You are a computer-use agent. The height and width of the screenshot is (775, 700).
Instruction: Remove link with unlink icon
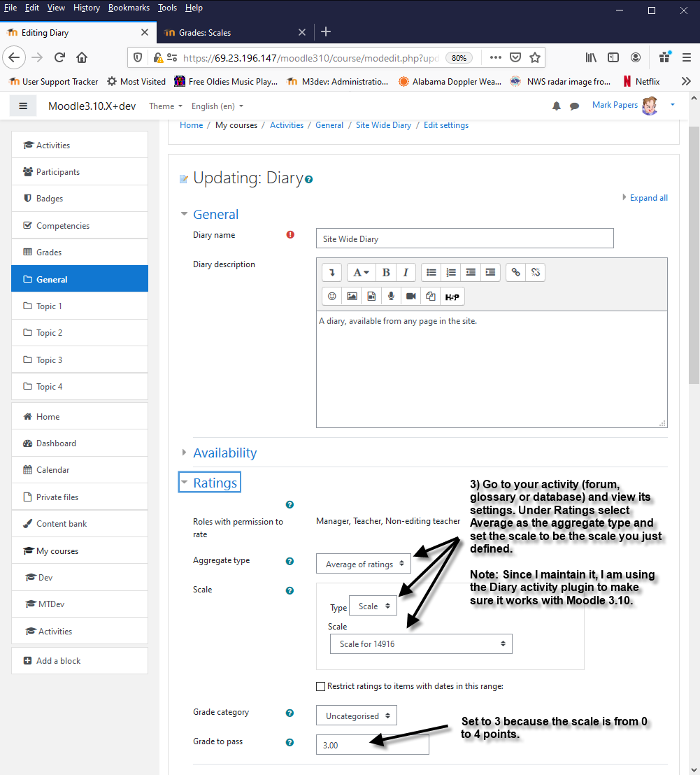(536, 272)
